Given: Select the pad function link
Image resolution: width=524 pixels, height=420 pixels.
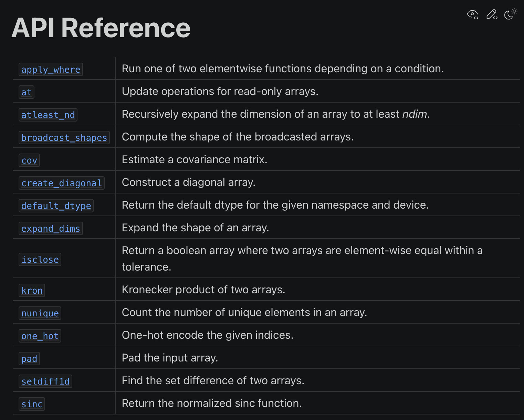Looking at the screenshot, I should coord(29,359).
